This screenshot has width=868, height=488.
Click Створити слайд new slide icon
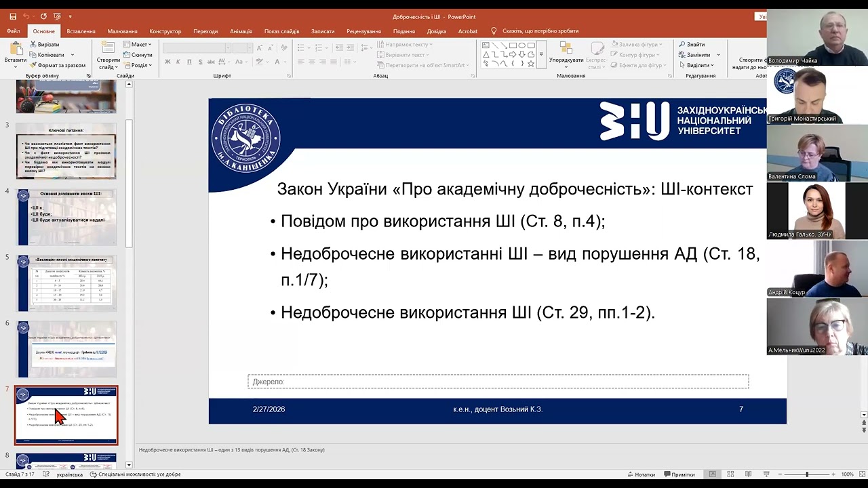[x=108, y=47]
